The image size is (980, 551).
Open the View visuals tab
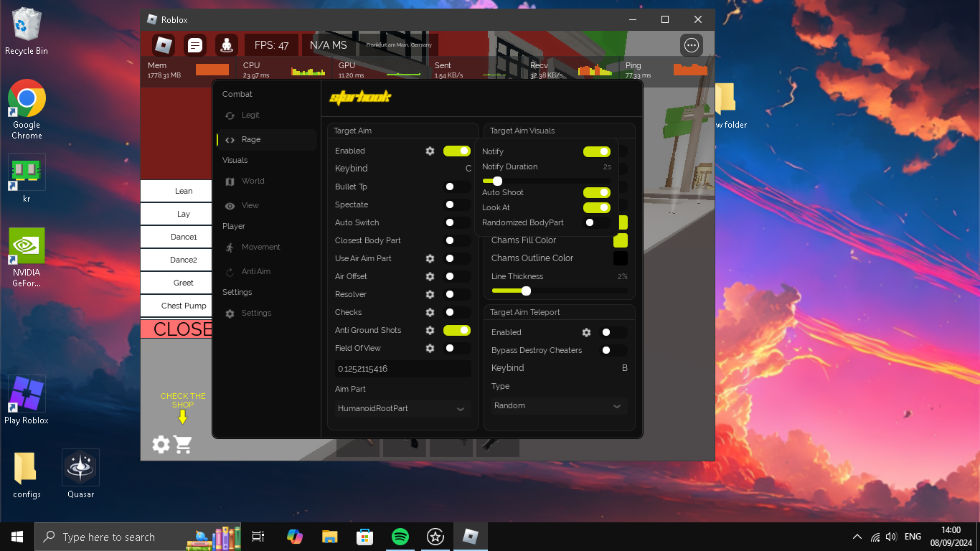pyautogui.click(x=267, y=205)
